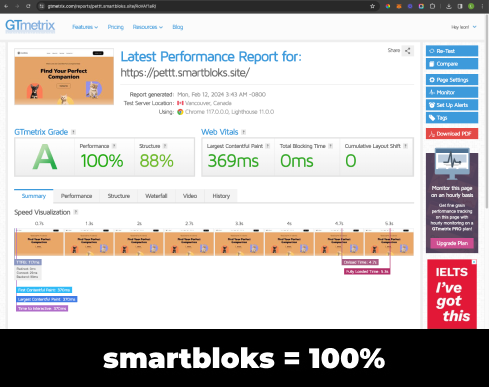
Task: Click the tested URL https://pettt.smartbloks.site/
Action: click(x=185, y=73)
